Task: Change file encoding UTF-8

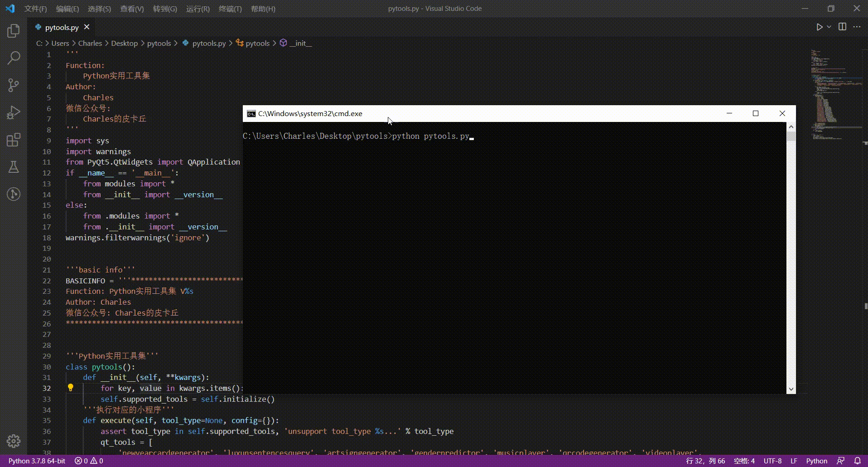Action: click(x=772, y=461)
